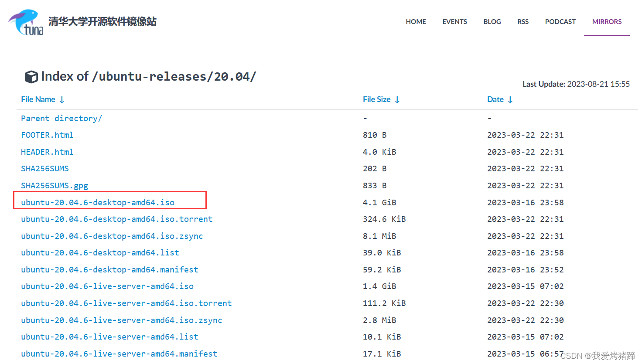Viewport: 642px width, 364px height.
Task: Click the 8.1 MiB size value
Action: [379, 236]
